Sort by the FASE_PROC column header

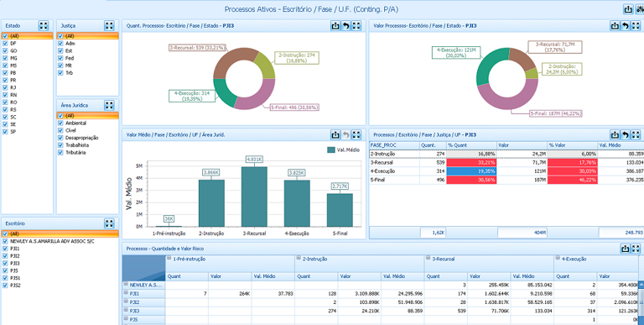(x=394, y=144)
